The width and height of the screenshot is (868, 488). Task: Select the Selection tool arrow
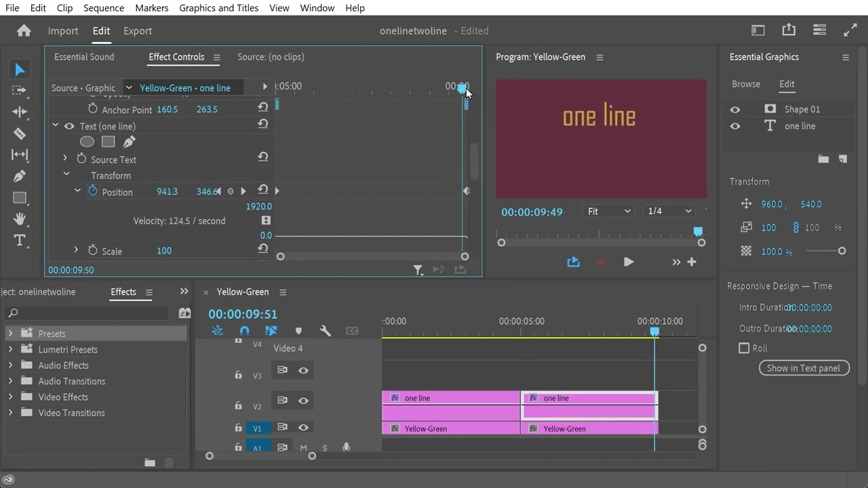pyautogui.click(x=20, y=69)
